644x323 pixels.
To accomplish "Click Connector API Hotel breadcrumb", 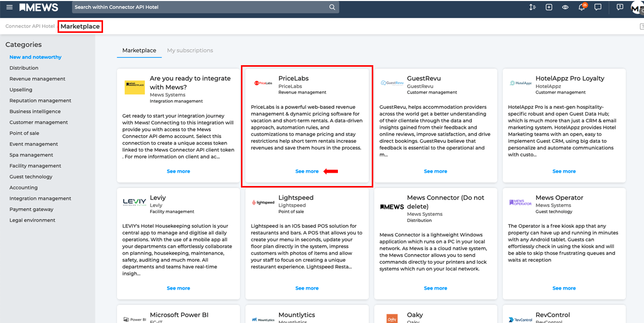I will click(x=30, y=26).
